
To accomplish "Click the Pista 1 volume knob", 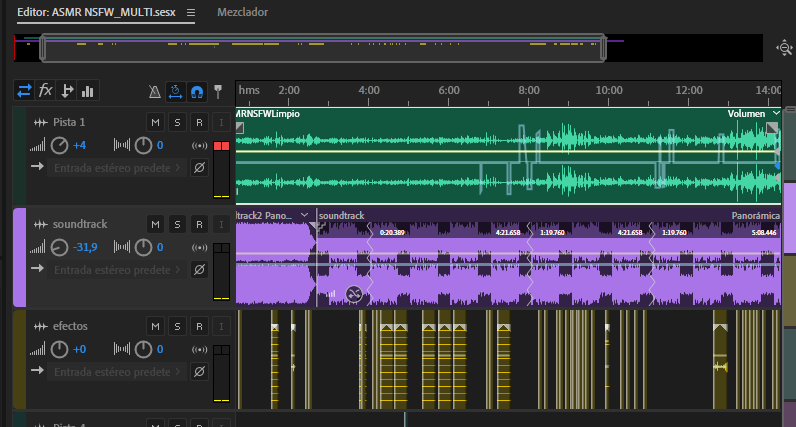I will 59,146.
